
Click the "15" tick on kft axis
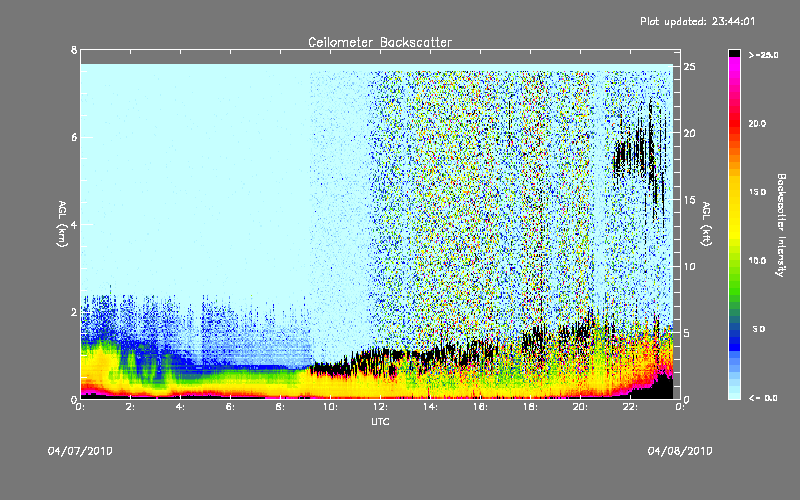(689, 200)
